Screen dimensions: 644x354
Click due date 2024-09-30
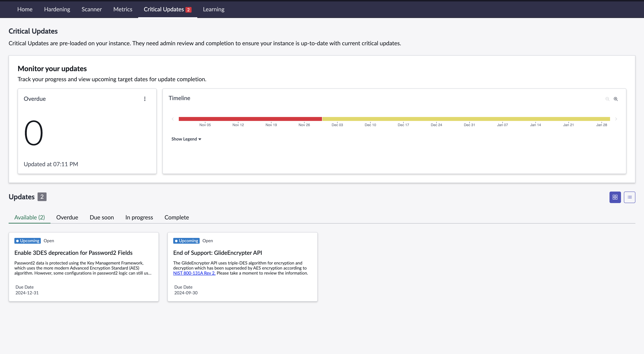[186, 293]
